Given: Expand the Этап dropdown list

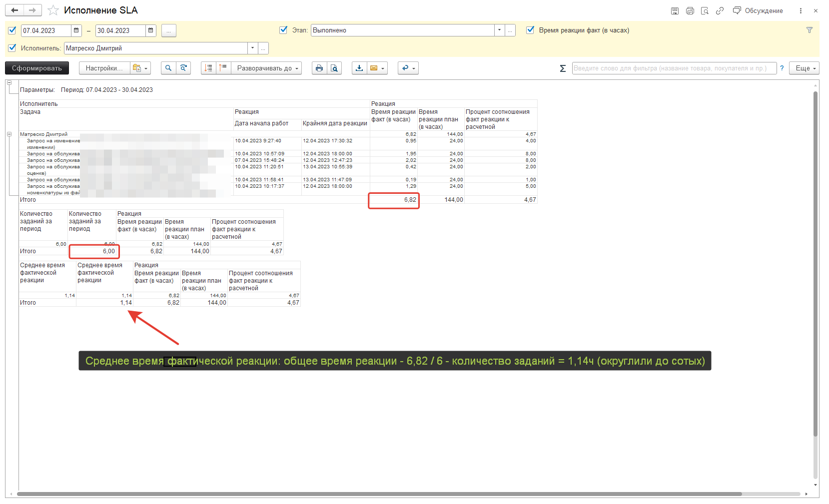Looking at the screenshot, I should point(499,30).
